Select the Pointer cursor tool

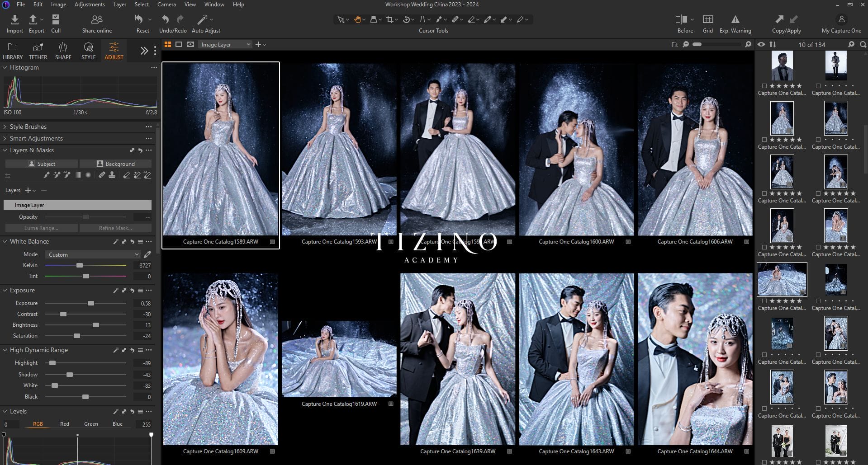click(341, 19)
